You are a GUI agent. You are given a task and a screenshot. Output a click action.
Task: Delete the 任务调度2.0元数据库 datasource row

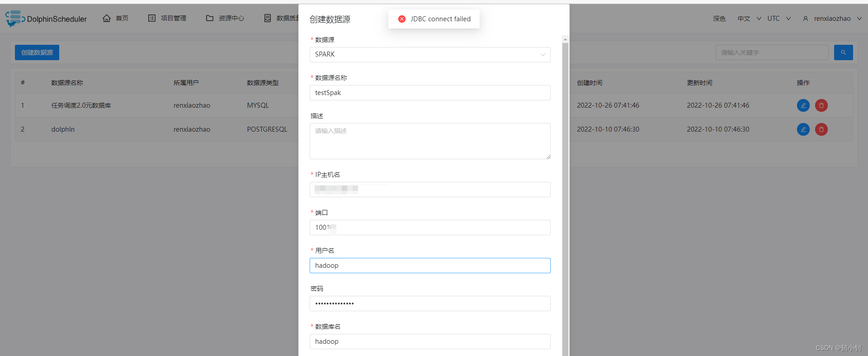821,105
